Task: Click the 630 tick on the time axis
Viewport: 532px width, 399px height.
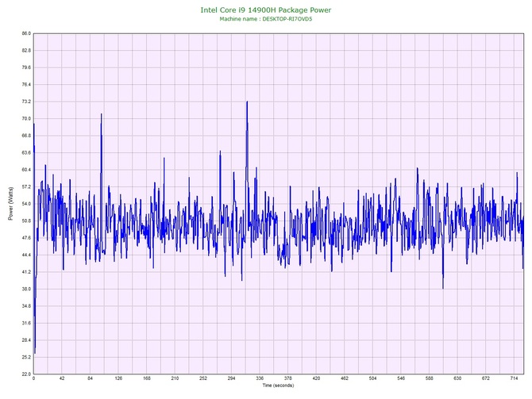Action: pos(457,378)
